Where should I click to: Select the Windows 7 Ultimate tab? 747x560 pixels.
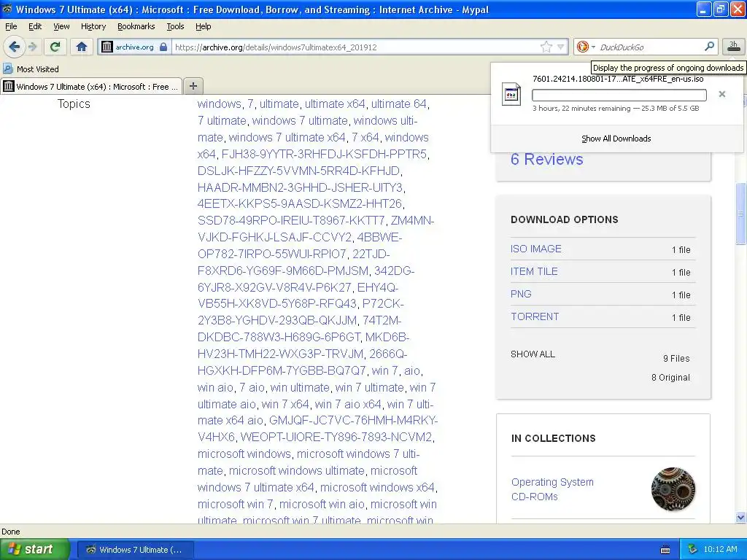[x=91, y=86]
